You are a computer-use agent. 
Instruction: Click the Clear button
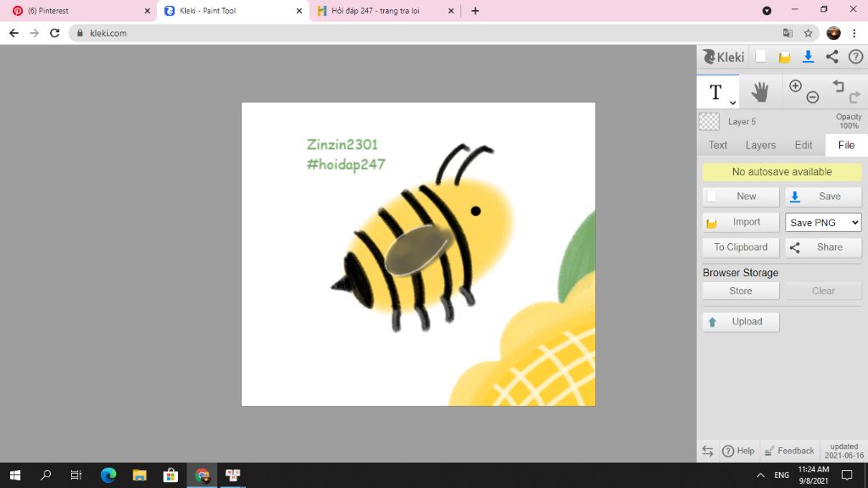[x=824, y=291]
